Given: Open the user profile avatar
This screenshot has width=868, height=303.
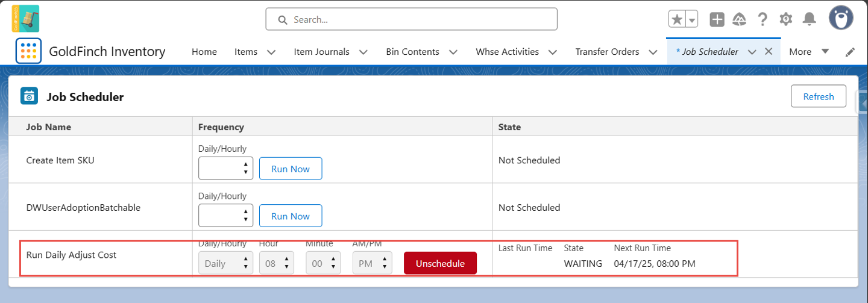Looking at the screenshot, I should tap(841, 18).
